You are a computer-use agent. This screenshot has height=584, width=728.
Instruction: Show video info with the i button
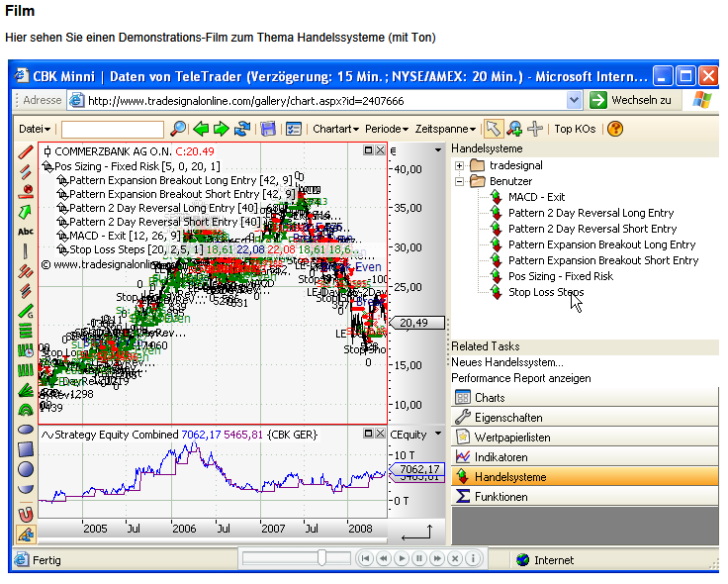(473, 558)
